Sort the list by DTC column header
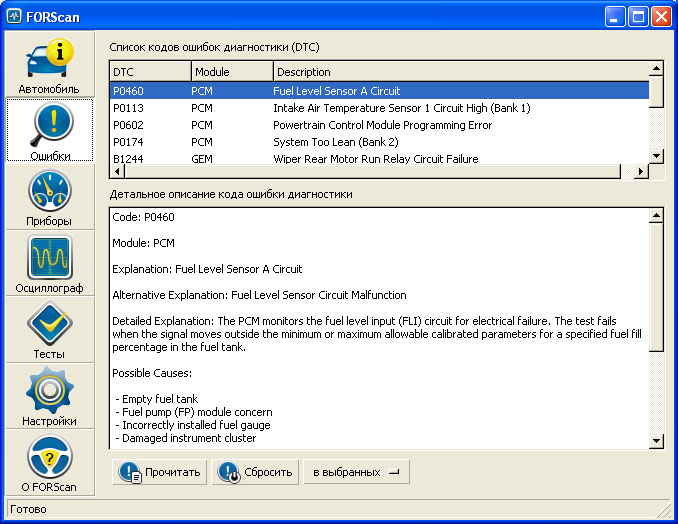The image size is (678, 524). coord(150,72)
